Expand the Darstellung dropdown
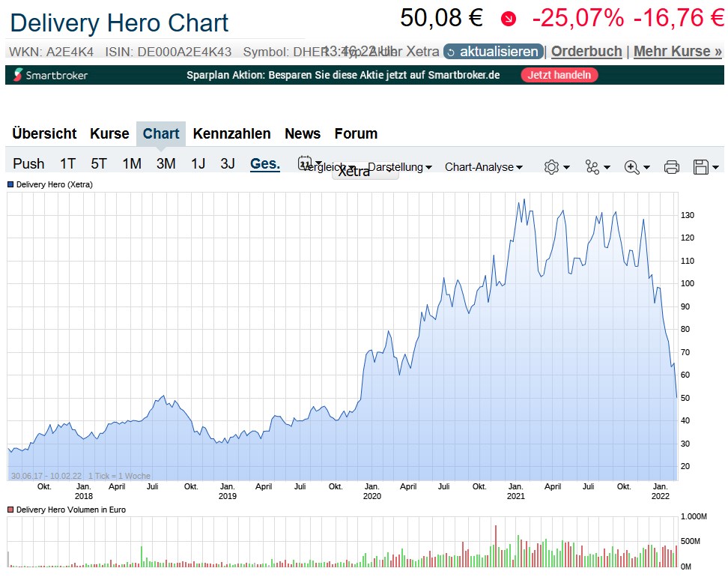 [x=400, y=167]
